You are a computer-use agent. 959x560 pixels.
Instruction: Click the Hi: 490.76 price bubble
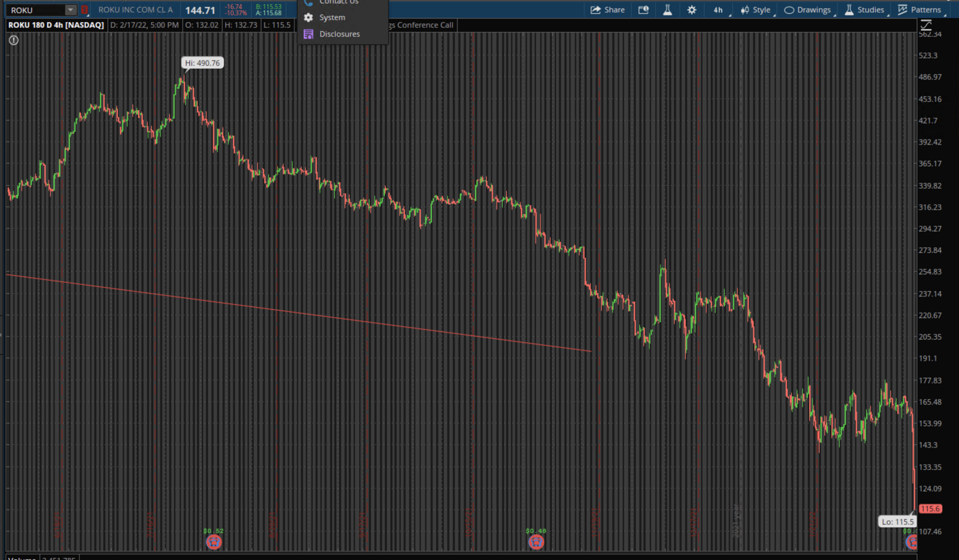pos(202,63)
